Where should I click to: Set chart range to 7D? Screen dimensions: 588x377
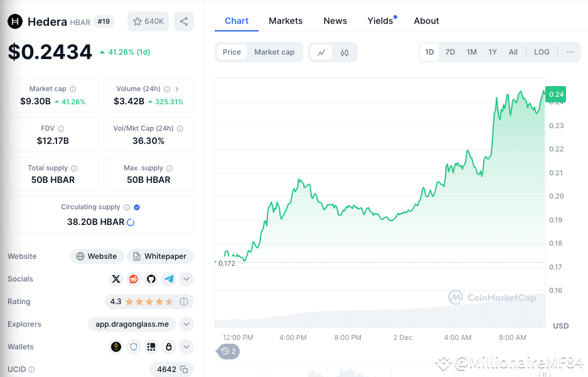click(x=450, y=52)
